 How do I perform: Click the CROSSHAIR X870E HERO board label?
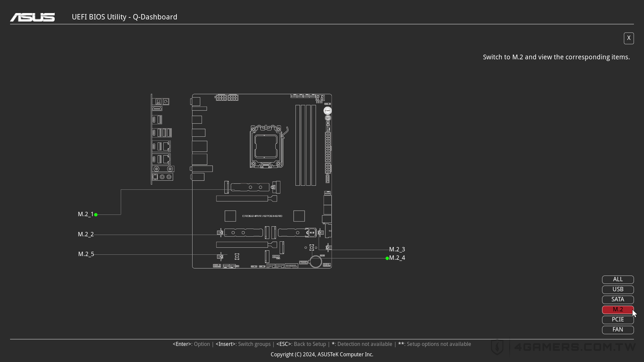(262, 216)
